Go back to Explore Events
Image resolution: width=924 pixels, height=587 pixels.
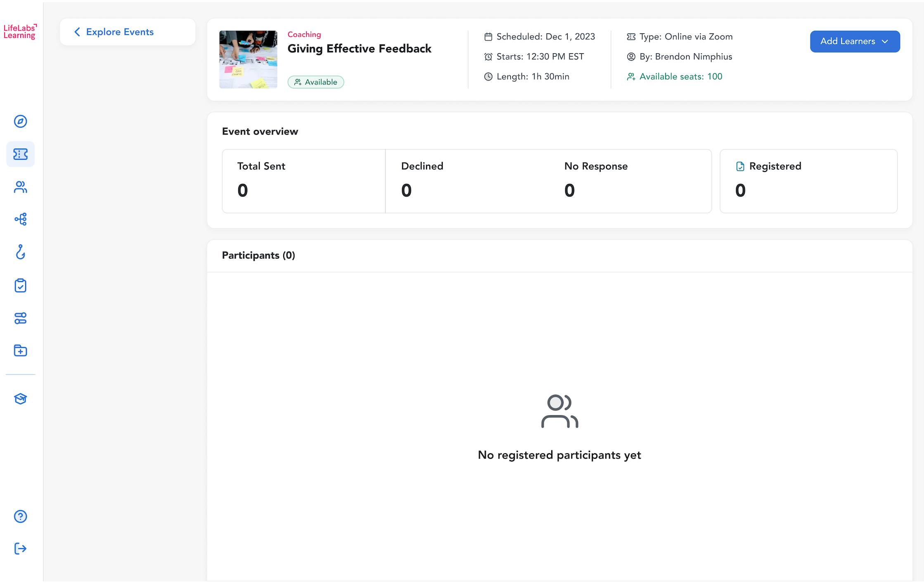(x=119, y=32)
